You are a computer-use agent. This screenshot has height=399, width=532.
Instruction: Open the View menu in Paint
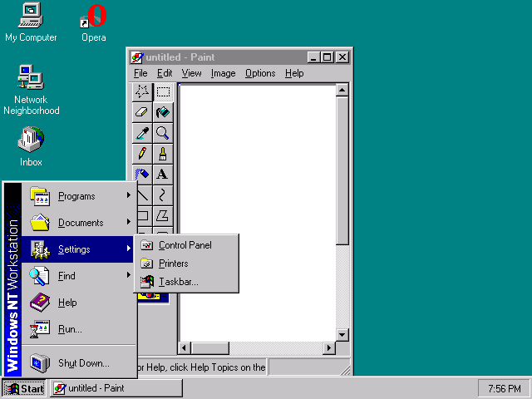coord(191,73)
